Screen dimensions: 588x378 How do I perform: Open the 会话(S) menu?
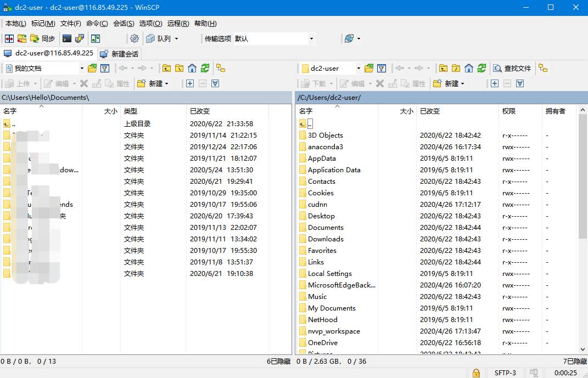pyautogui.click(x=124, y=24)
